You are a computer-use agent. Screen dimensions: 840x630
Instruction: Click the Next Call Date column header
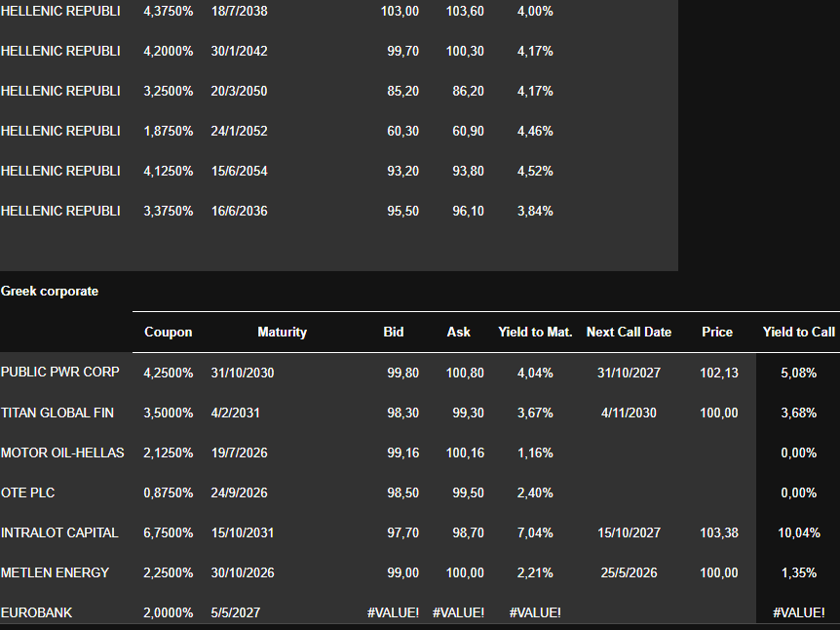coord(629,332)
